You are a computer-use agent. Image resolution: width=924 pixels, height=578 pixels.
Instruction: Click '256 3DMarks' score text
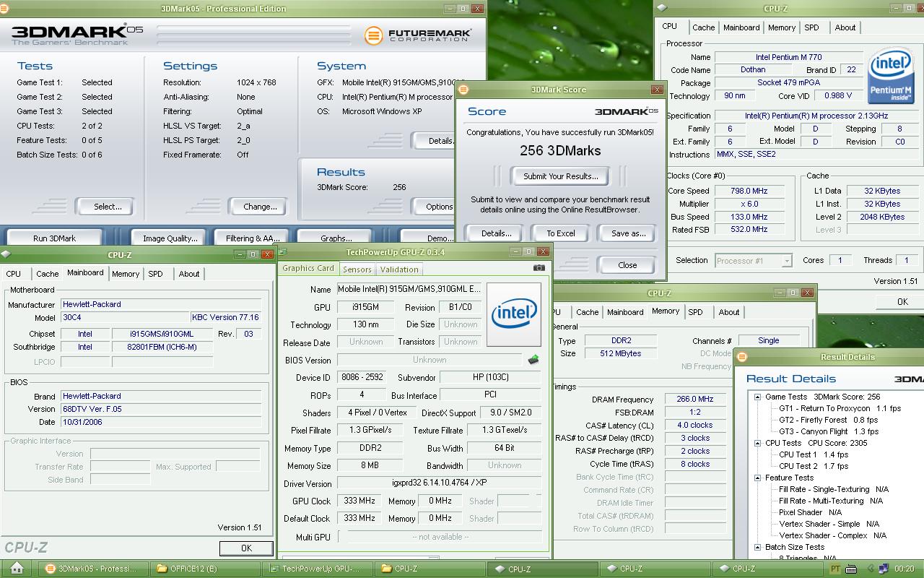click(x=560, y=151)
